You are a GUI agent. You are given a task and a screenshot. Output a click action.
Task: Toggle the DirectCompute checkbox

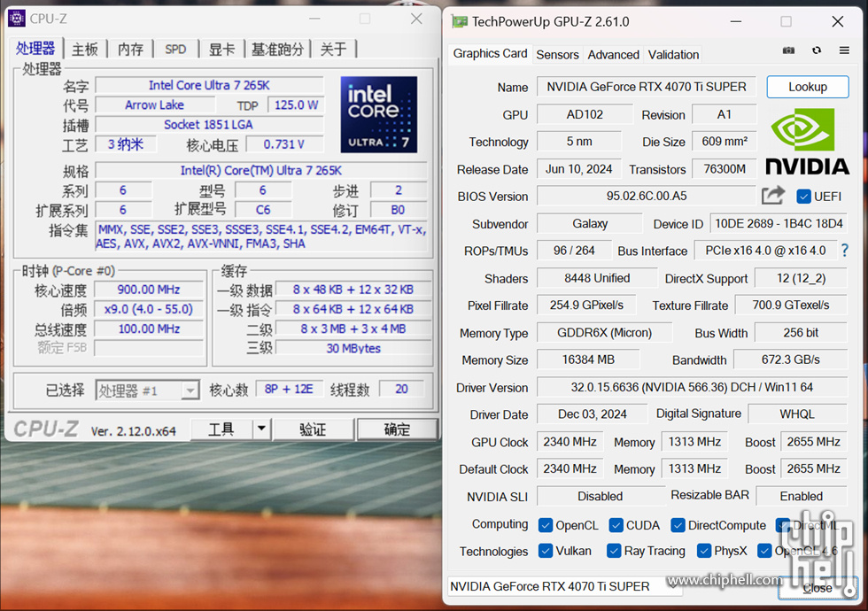pos(678,524)
